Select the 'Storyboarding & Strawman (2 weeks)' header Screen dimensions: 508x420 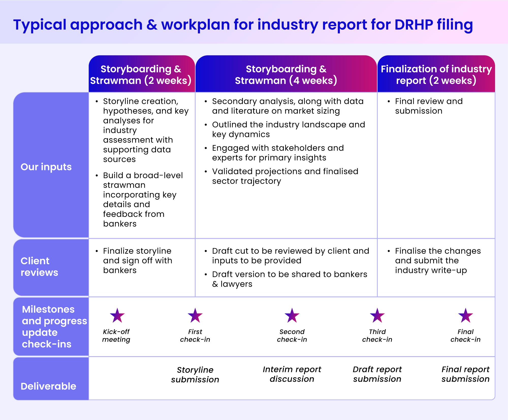click(x=141, y=74)
